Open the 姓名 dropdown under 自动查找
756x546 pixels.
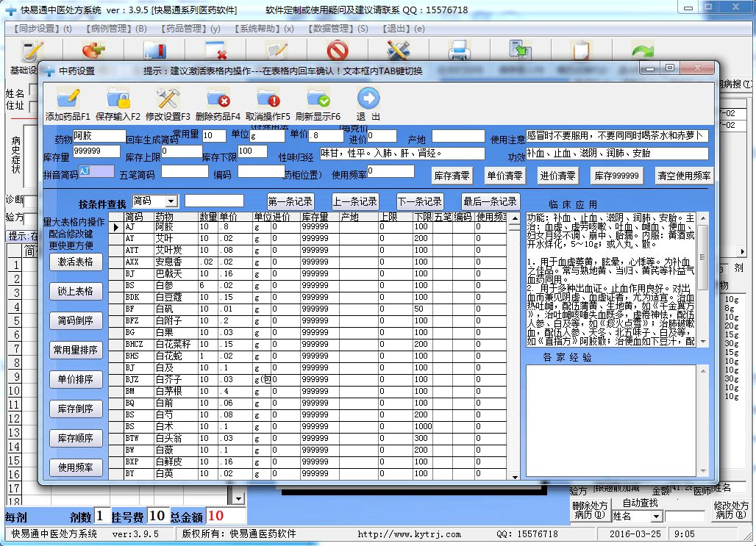click(656, 517)
